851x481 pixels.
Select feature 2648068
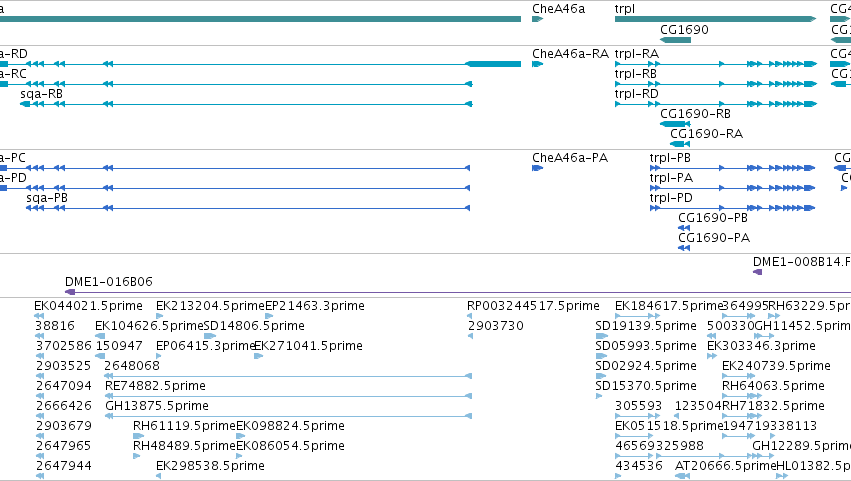pos(132,366)
